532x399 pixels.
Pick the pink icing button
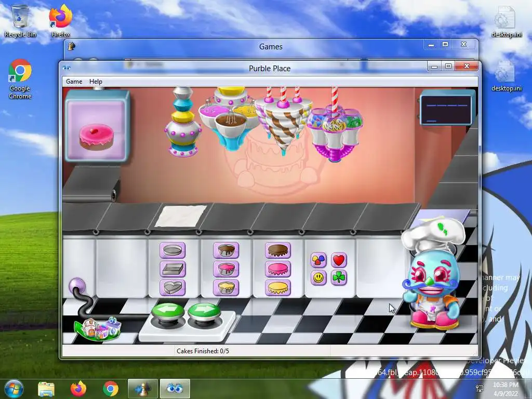[278, 269]
